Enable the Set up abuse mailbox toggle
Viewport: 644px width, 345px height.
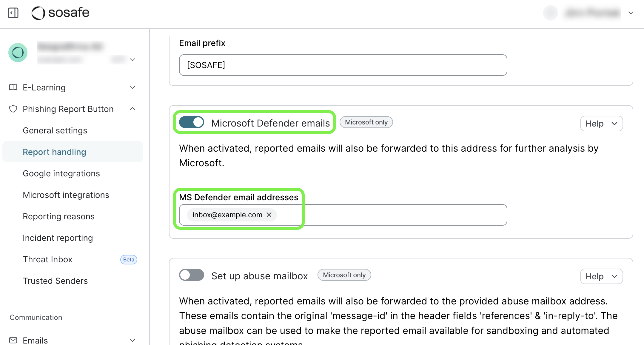[x=192, y=275]
